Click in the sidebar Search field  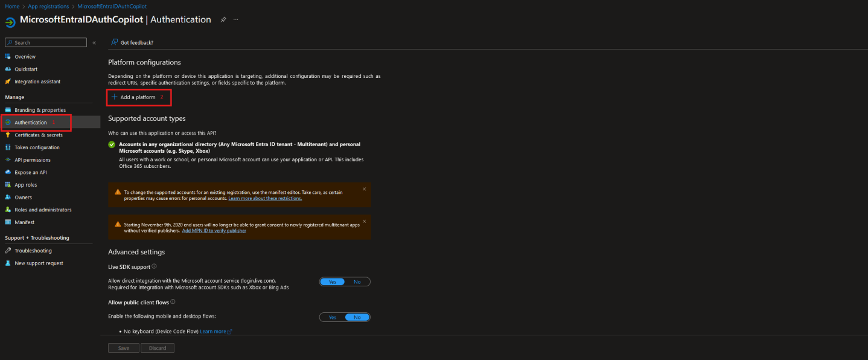[x=46, y=43]
